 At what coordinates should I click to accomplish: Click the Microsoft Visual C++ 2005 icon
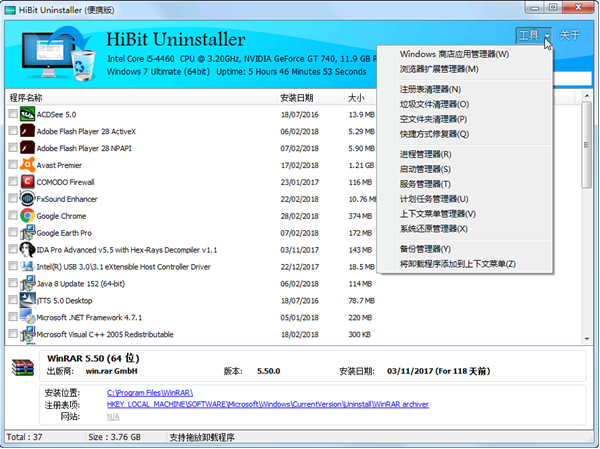click(x=27, y=334)
